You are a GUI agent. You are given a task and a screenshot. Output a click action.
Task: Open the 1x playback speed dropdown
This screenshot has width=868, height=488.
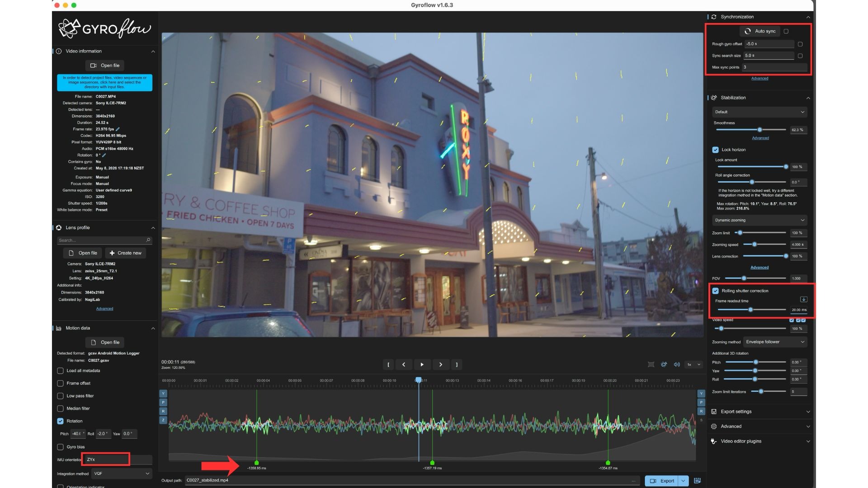tap(694, 365)
